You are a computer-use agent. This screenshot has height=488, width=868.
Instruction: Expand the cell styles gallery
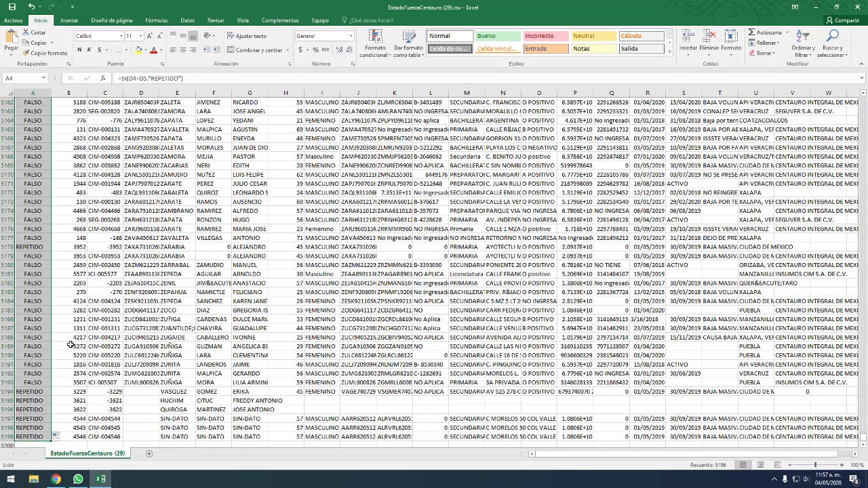[669, 52]
